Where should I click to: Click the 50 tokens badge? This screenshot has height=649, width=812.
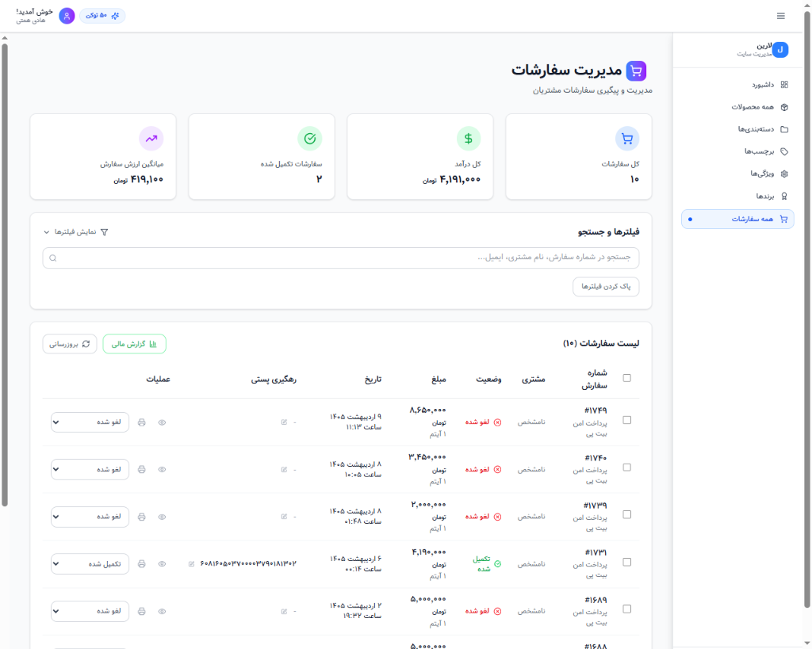click(102, 16)
